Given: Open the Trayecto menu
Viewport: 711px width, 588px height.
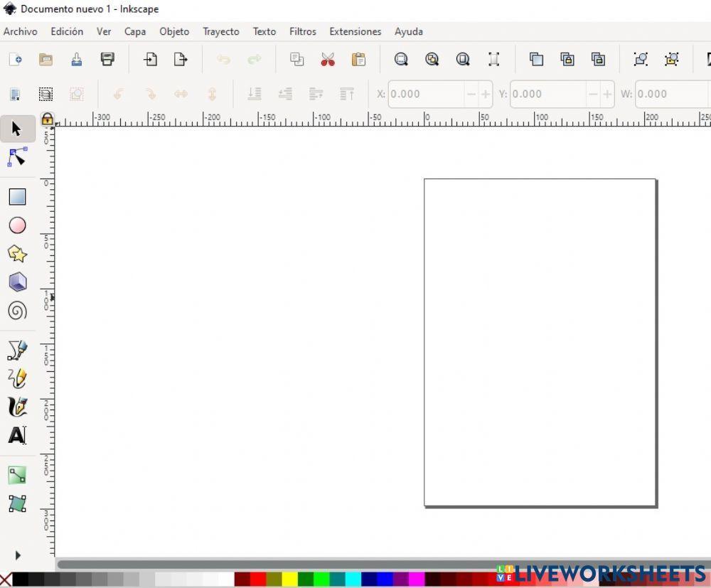Looking at the screenshot, I should 220,31.
